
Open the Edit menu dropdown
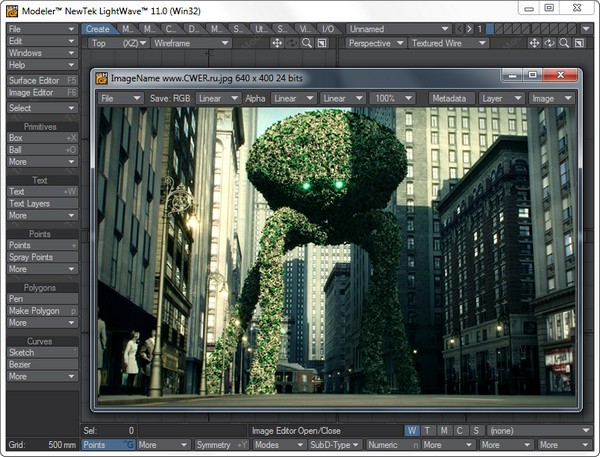42,41
